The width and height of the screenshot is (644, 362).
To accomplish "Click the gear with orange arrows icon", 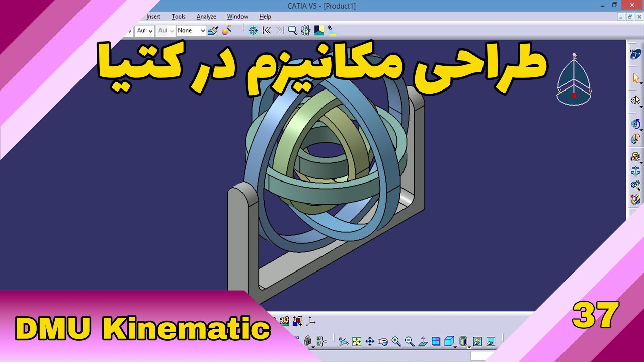I will [635, 139].
